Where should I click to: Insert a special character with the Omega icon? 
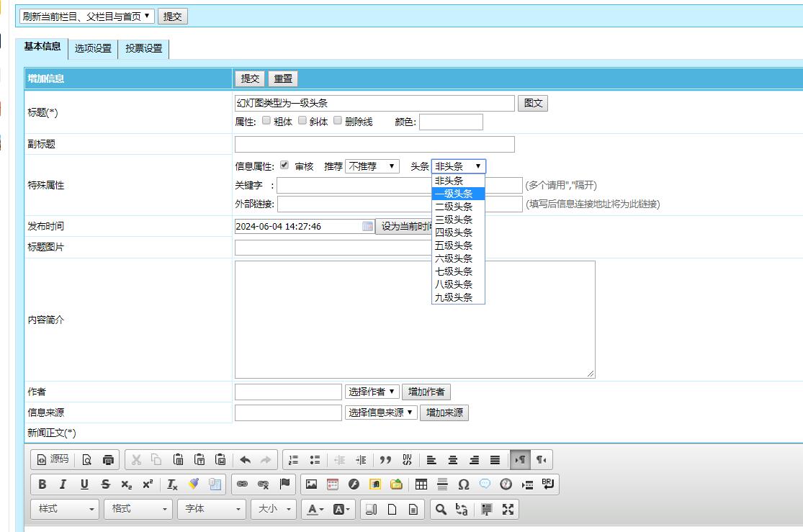[463, 484]
